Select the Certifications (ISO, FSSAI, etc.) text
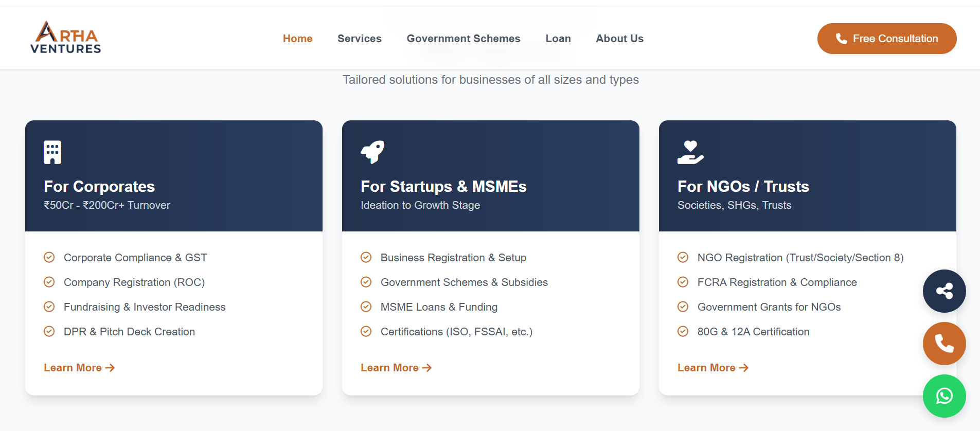This screenshot has width=980, height=431. pyautogui.click(x=456, y=332)
